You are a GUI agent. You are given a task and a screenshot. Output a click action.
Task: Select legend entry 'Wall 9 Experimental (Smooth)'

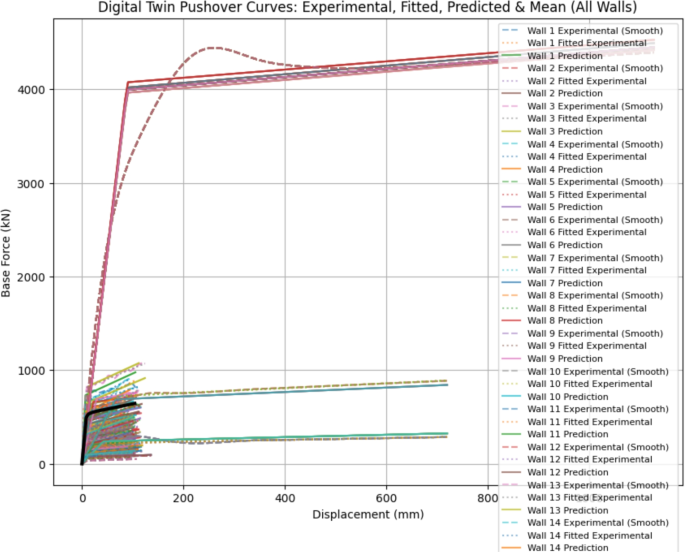pyautogui.click(x=582, y=333)
